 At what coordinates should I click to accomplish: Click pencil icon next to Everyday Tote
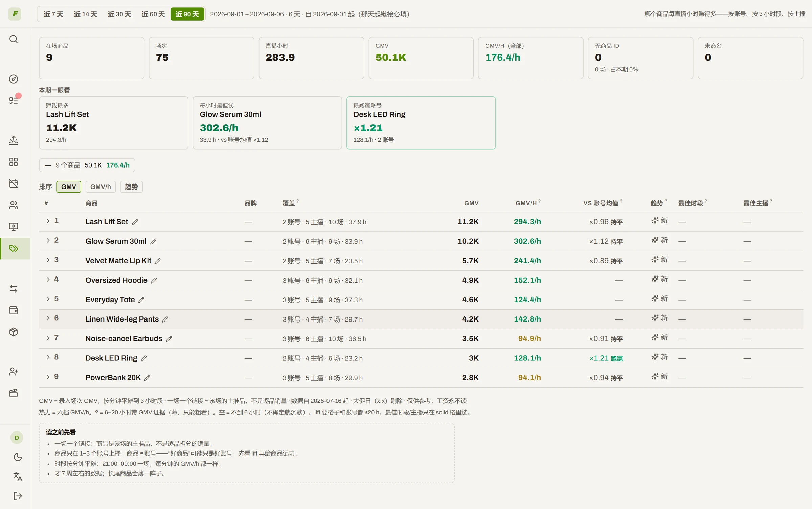(x=141, y=300)
